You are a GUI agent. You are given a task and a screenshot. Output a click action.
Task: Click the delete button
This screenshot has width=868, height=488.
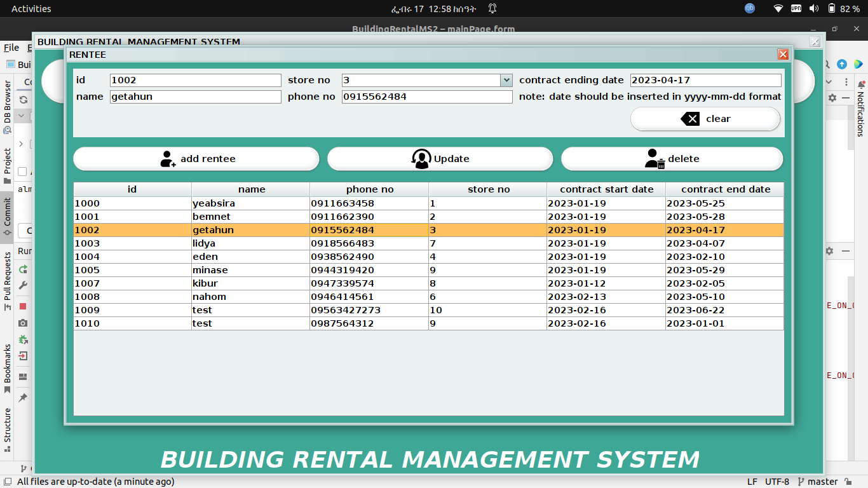(x=672, y=158)
